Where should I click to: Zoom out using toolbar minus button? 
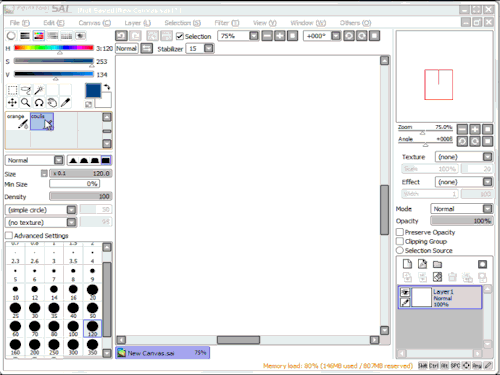pos(267,36)
